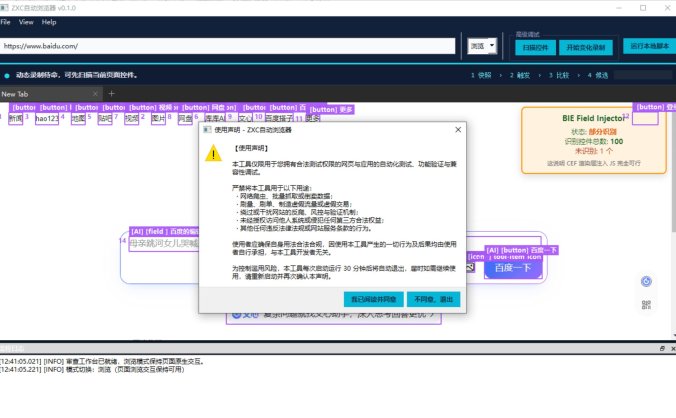
Task: Click the 12:41:05.221 模式切换 log entry
Action: [x=92, y=370]
